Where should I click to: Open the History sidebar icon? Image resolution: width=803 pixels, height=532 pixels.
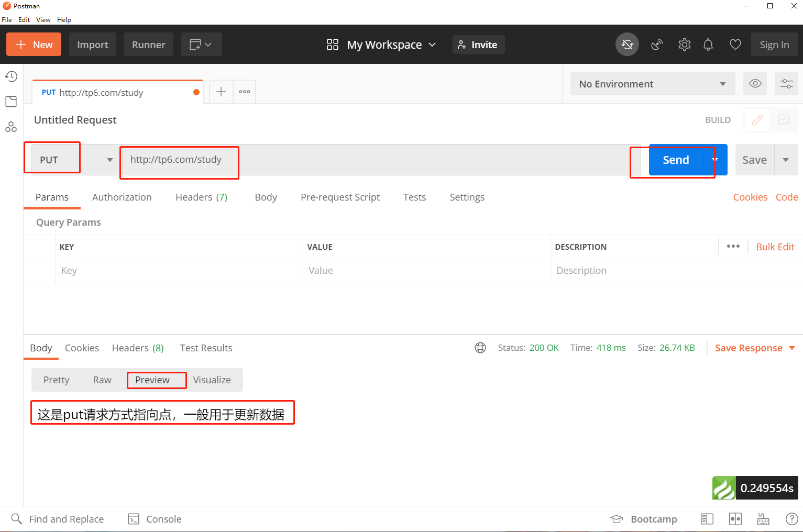click(x=11, y=76)
